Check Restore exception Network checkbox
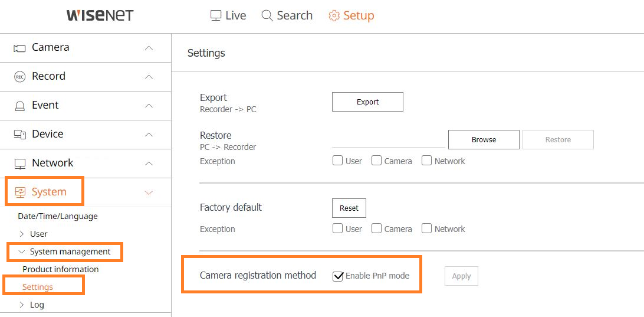Viewport: 644px width, 317px height. coord(427,161)
